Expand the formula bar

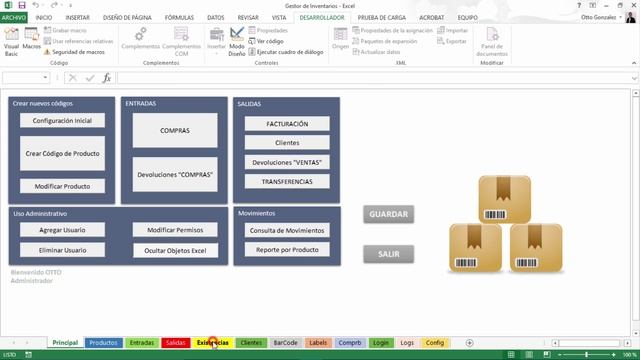point(634,78)
